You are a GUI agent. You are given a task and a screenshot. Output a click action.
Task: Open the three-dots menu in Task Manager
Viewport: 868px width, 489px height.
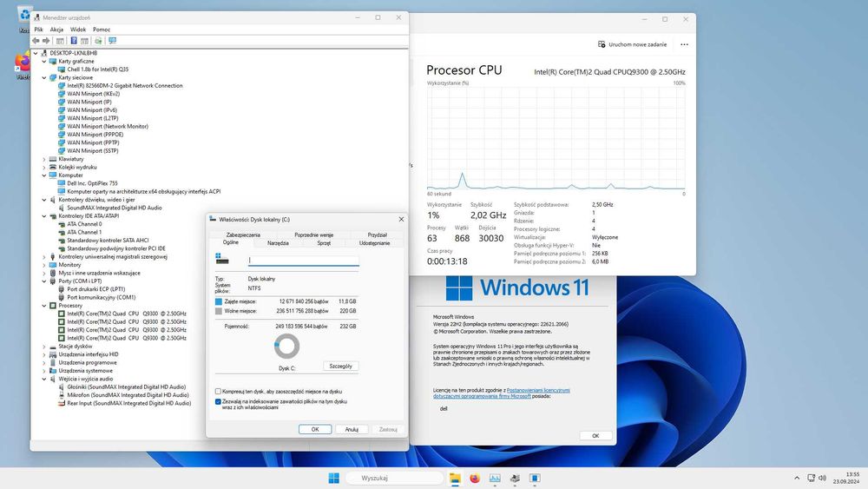click(684, 44)
